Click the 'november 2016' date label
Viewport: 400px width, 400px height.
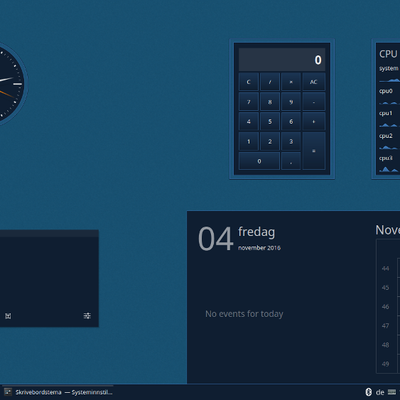point(259,248)
